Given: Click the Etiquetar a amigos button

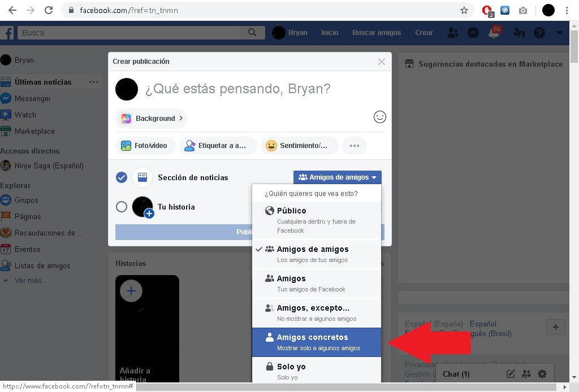Looking at the screenshot, I should pyautogui.click(x=218, y=145).
